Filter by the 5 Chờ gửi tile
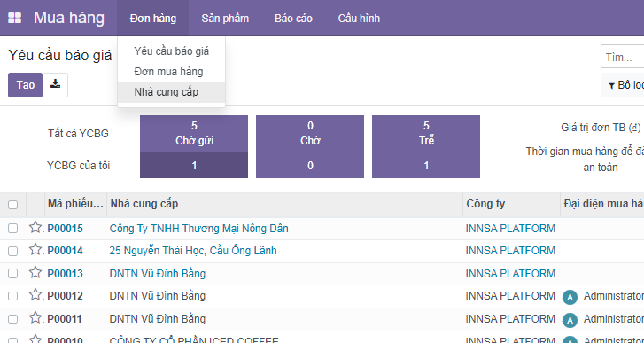The image size is (644, 343). tap(194, 134)
